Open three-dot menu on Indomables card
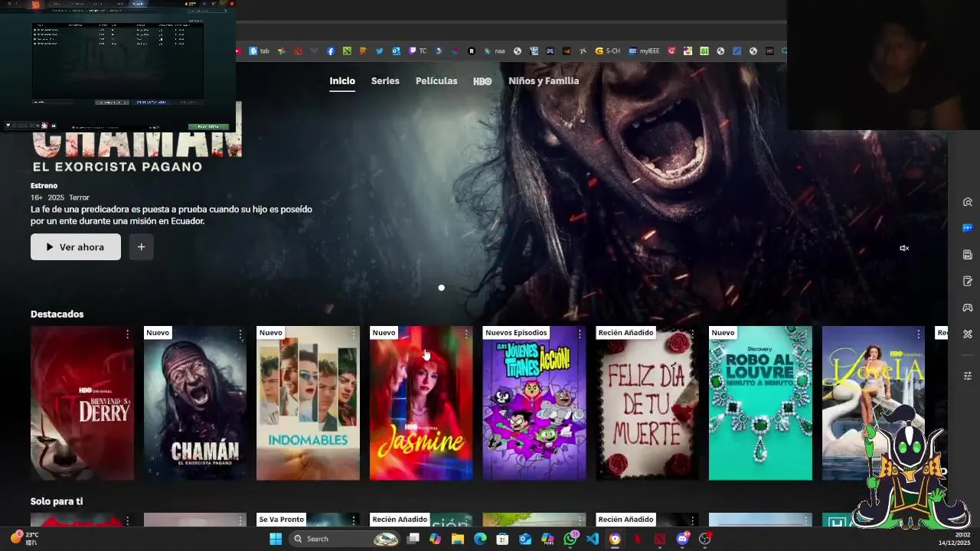The width and height of the screenshot is (980, 551). click(353, 334)
